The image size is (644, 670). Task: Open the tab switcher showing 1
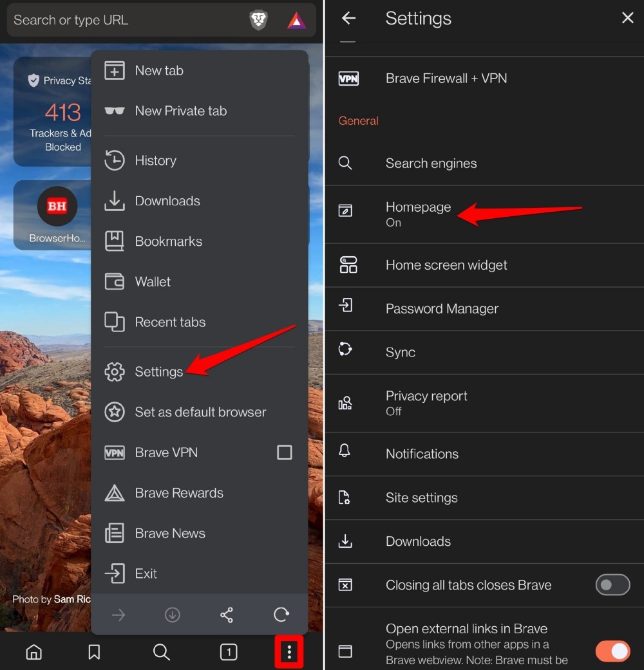[x=229, y=652]
